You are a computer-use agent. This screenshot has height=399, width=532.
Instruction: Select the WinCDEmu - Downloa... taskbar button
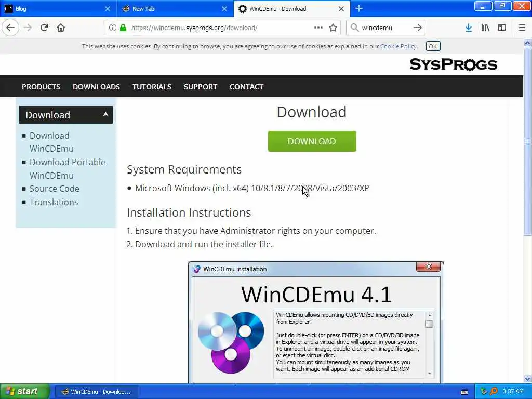click(x=97, y=392)
